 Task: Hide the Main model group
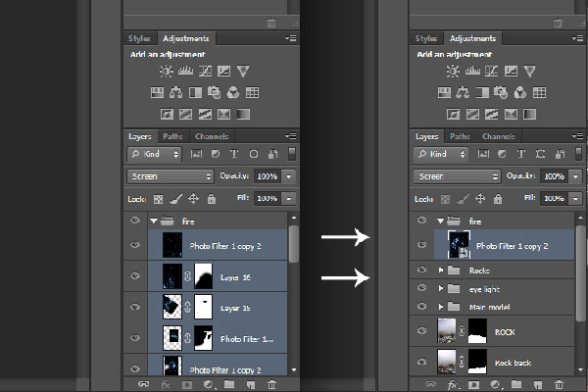click(x=421, y=306)
